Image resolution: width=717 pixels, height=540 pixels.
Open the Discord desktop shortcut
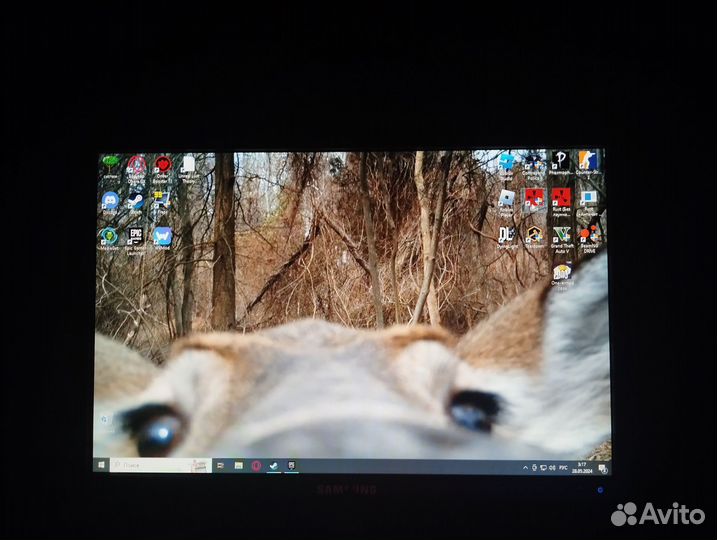click(x=110, y=201)
